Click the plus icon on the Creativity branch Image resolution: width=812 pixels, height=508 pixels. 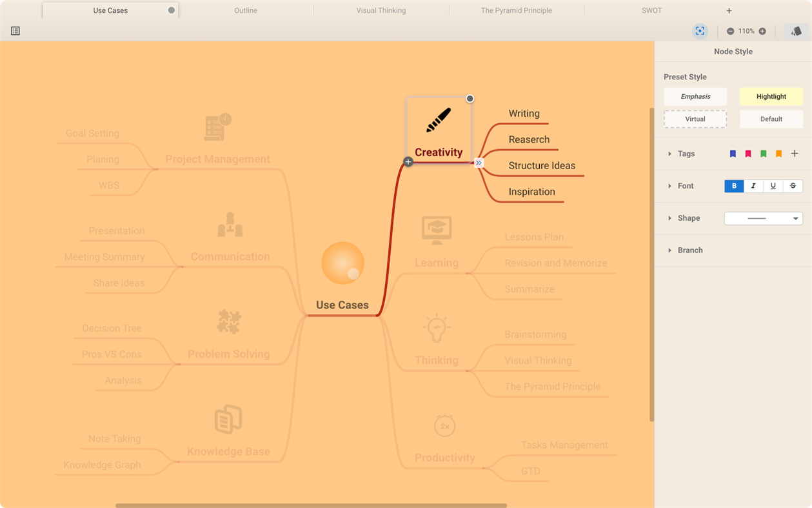[x=408, y=162]
